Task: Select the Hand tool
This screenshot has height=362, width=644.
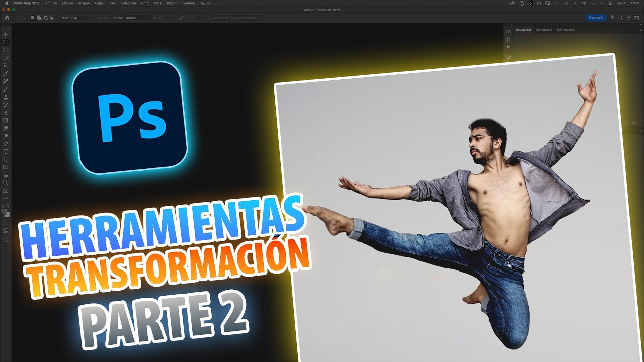Action: pyautogui.click(x=6, y=174)
